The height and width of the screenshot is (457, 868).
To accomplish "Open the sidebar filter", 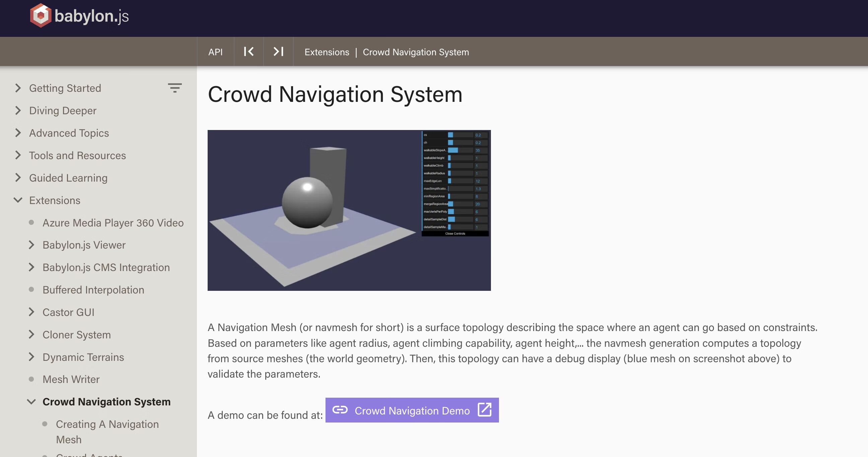I will pos(175,88).
